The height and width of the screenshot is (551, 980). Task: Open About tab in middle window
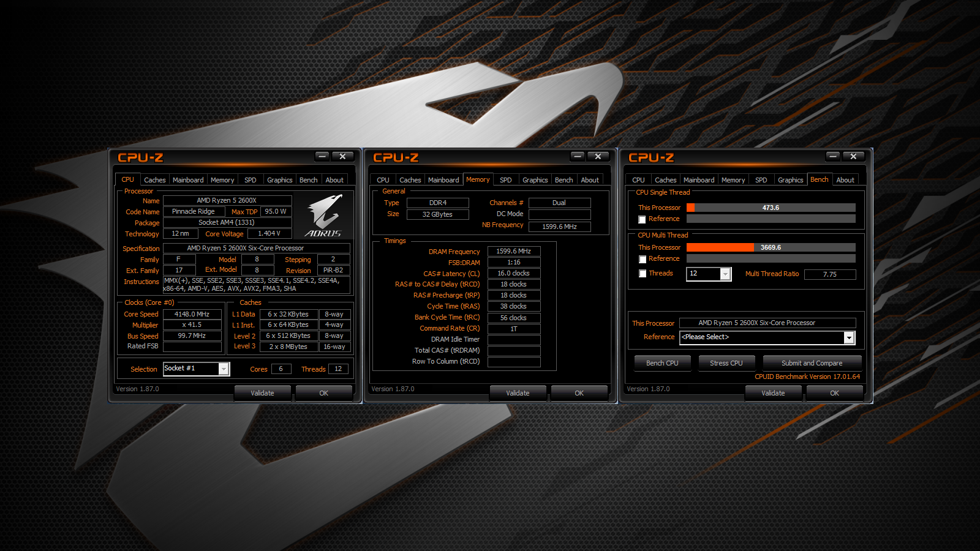tap(590, 180)
